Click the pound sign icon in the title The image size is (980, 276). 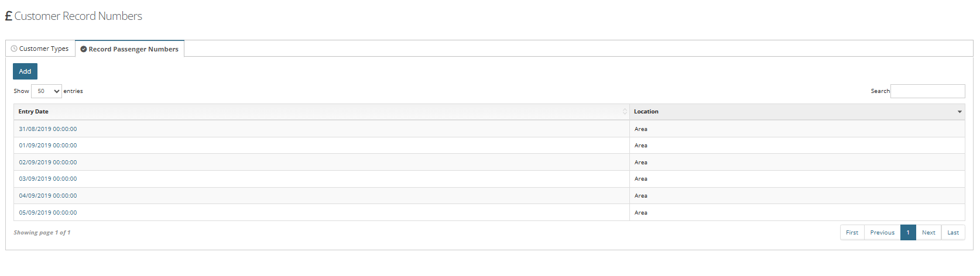[x=8, y=16]
